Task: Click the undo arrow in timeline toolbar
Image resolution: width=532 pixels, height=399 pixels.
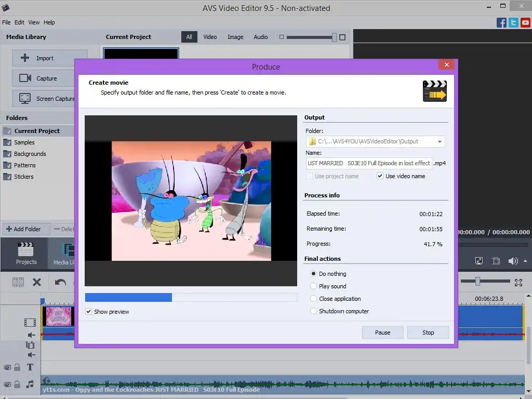Action: (60, 282)
